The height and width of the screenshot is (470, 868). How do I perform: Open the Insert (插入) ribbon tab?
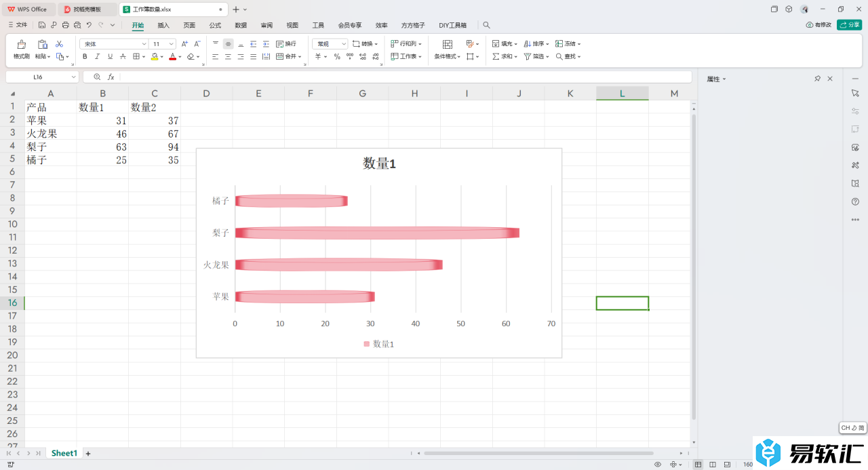[163, 25]
